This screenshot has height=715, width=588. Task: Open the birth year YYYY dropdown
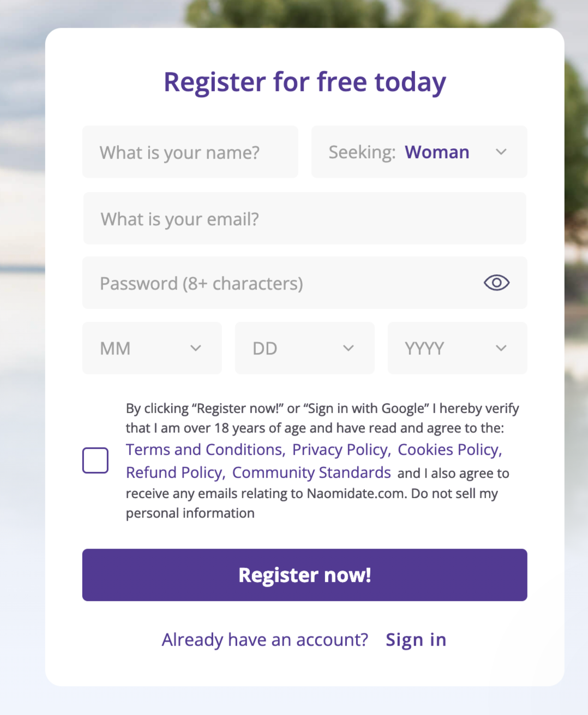click(457, 348)
